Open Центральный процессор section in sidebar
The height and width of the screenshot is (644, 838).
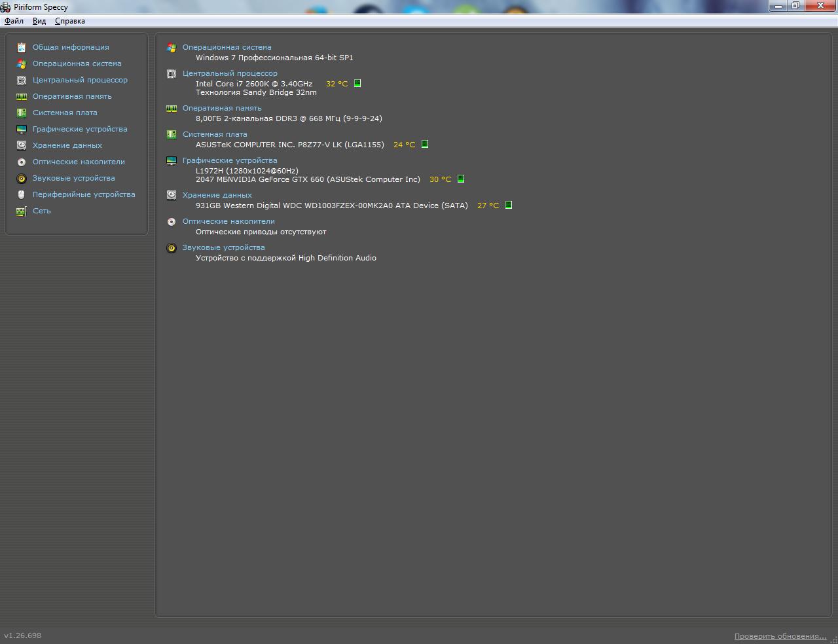pyautogui.click(x=80, y=80)
